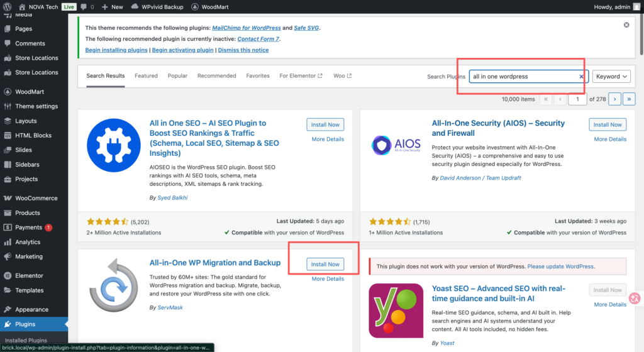Click the Elementor sidebar icon
The height and width of the screenshot is (352, 644).
[x=8, y=275]
